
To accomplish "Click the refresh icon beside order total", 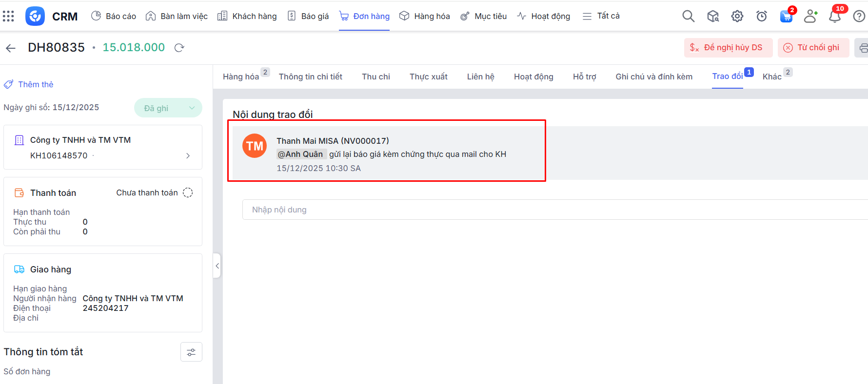I will 179,48.
